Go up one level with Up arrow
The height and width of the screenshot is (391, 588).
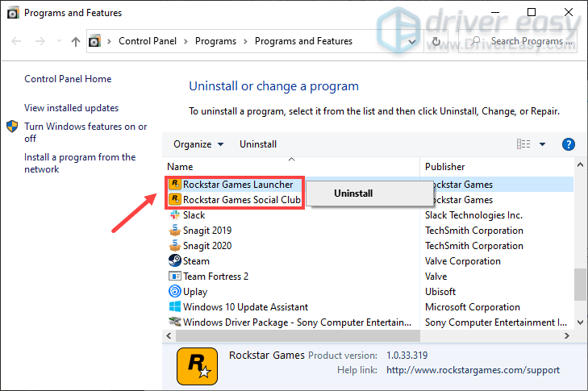76,41
